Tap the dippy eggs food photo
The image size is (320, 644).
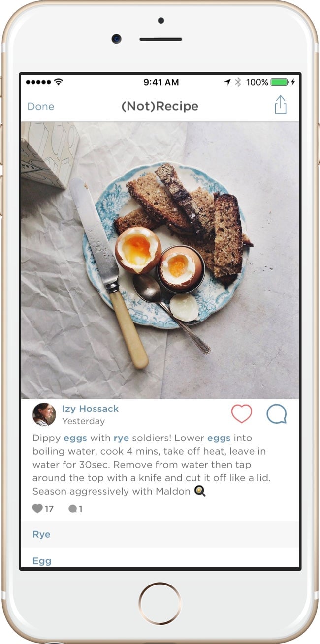(160, 261)
